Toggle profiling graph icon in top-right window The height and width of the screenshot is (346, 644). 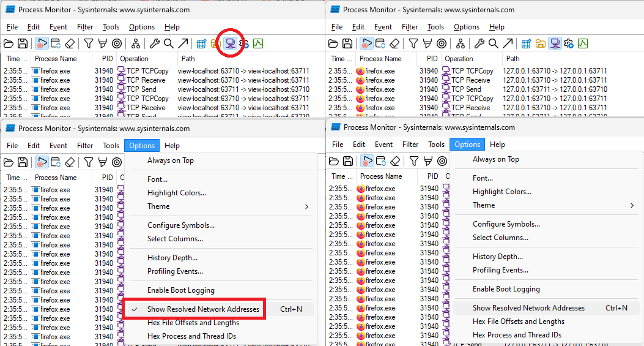(583, 43)
